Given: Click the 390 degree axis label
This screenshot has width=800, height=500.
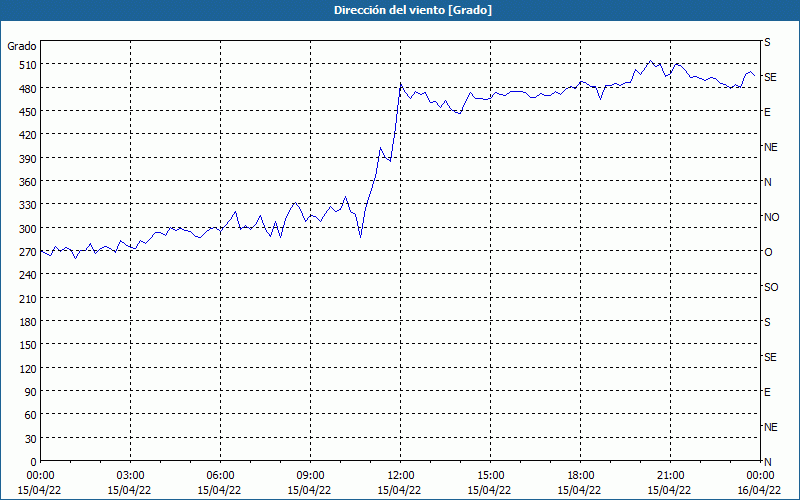Looking at the screenshot, I should (x=29, y=159).
